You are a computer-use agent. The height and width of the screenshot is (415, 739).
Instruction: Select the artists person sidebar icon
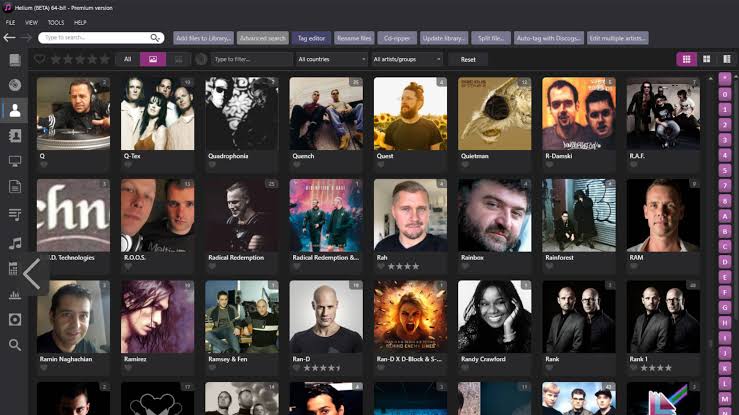tap(15, 110)
